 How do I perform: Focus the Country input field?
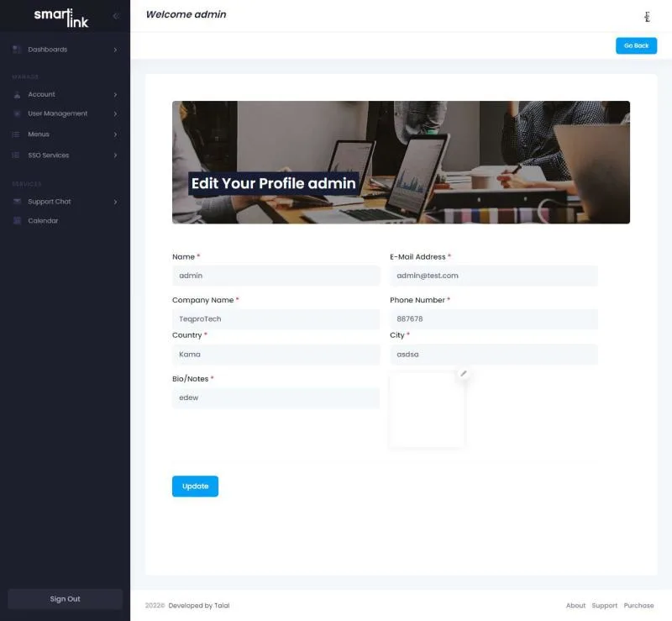[x=276, y=355]
